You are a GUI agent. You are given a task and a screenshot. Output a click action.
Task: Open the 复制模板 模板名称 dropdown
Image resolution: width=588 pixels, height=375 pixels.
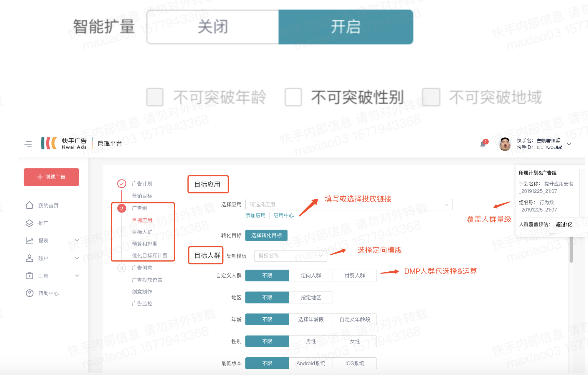(x=290, y=256)
